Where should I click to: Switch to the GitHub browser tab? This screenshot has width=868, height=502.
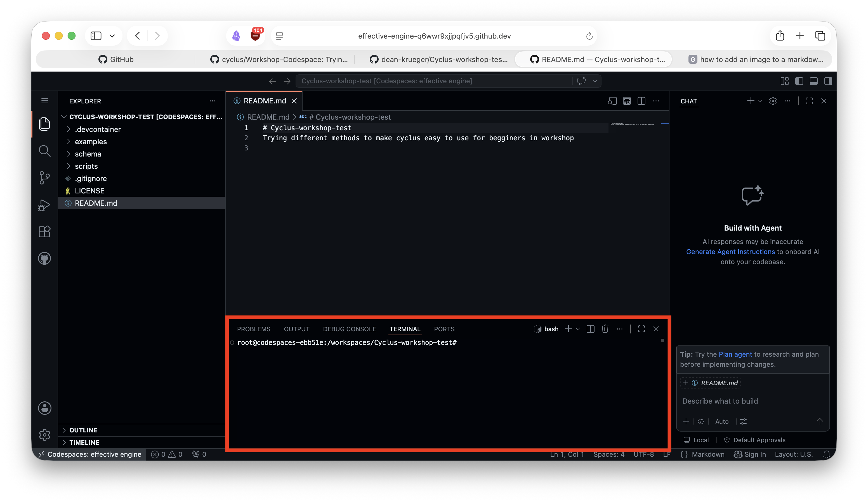(x=116, y=59)
